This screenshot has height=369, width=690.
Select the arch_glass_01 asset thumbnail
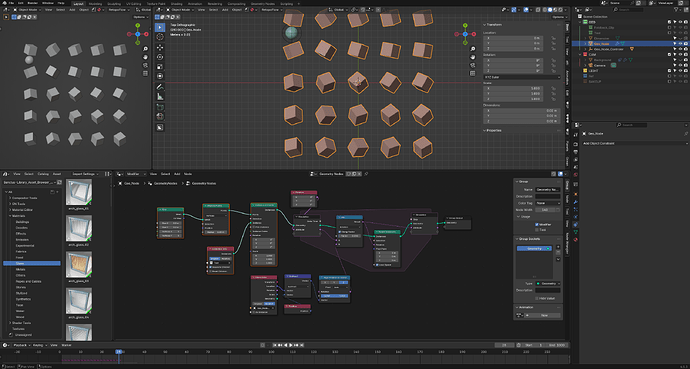[x=79, y=192]
